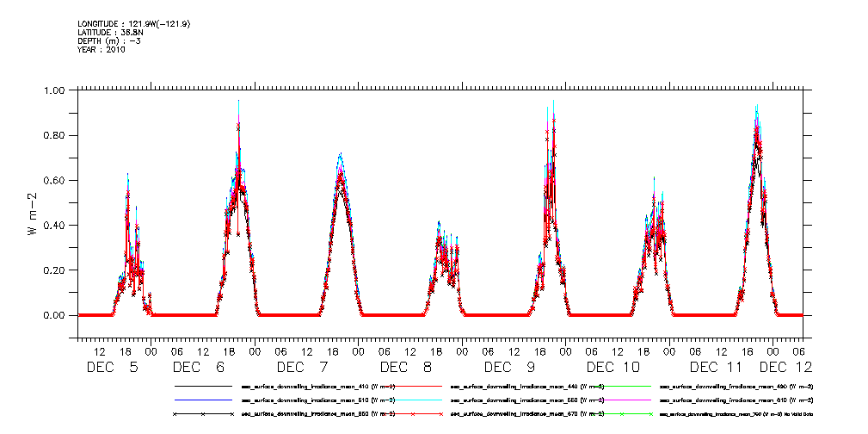Viewport: 868px width, 434px height.
Task: Click the blue legend line sample
Action: (x=203, y=400)
